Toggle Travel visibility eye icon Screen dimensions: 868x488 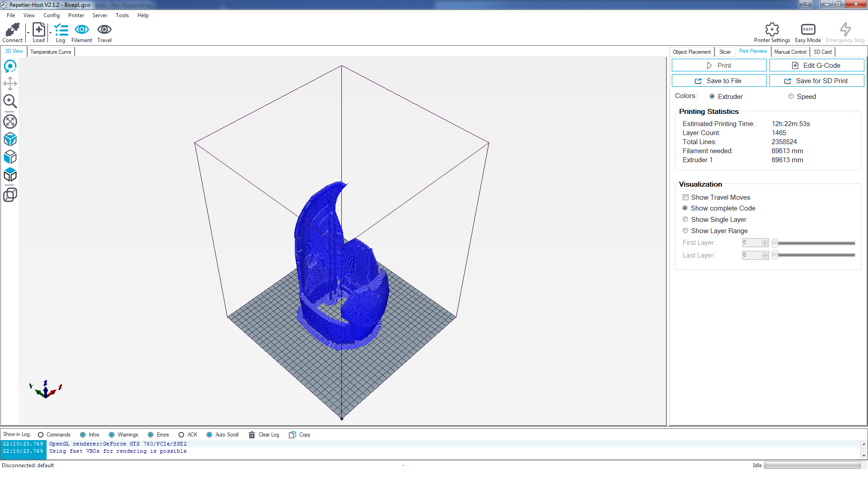(104, 30)
